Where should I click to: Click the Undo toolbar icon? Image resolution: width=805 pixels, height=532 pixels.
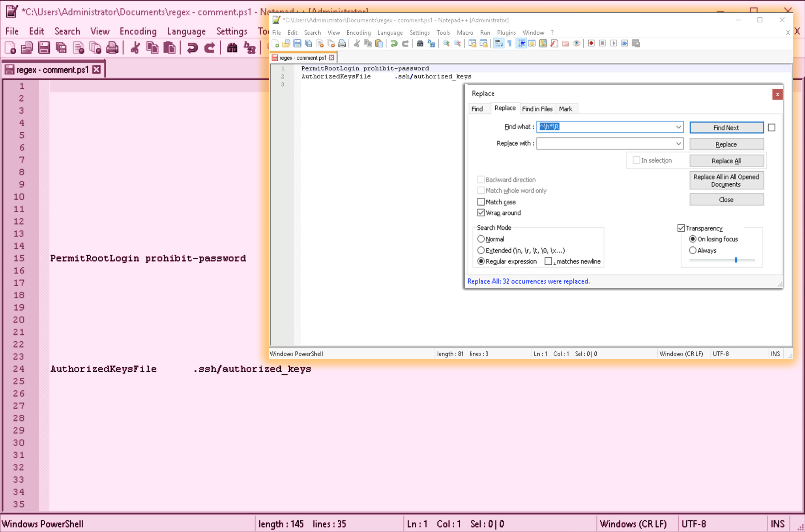coord(395,43)
